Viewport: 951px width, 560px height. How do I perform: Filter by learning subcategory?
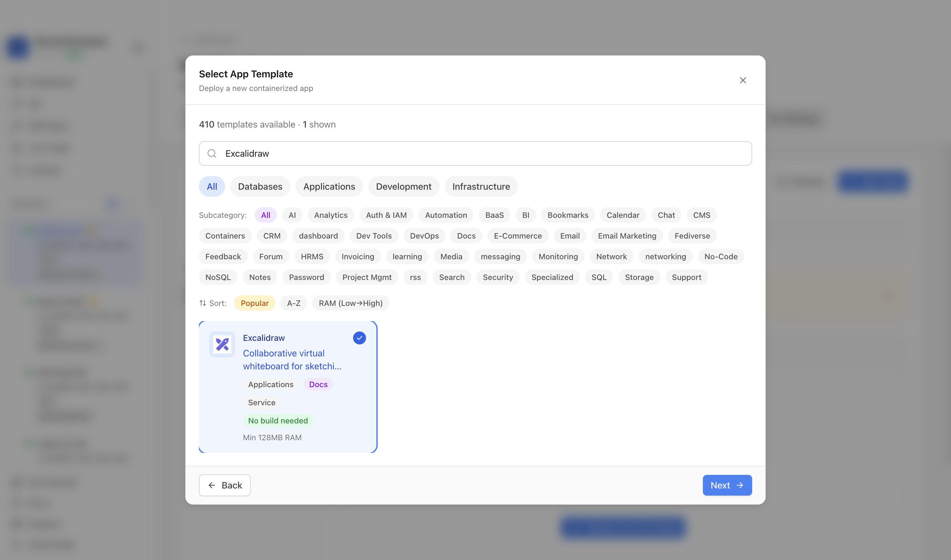407,257
